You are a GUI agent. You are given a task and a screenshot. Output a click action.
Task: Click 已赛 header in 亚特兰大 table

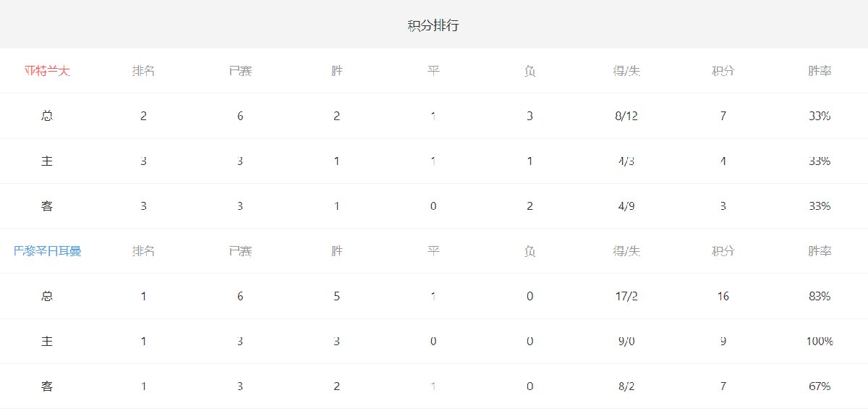pos(240,71)
